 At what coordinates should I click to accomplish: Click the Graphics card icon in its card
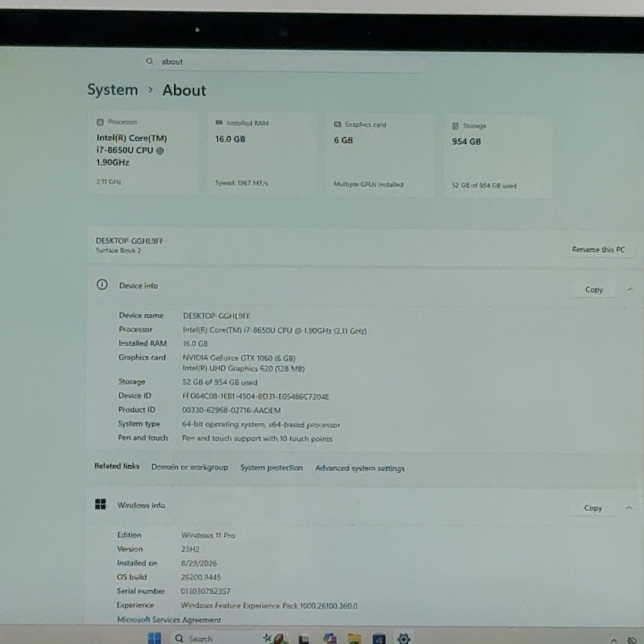pyautogui.click(x=337, y=124)
